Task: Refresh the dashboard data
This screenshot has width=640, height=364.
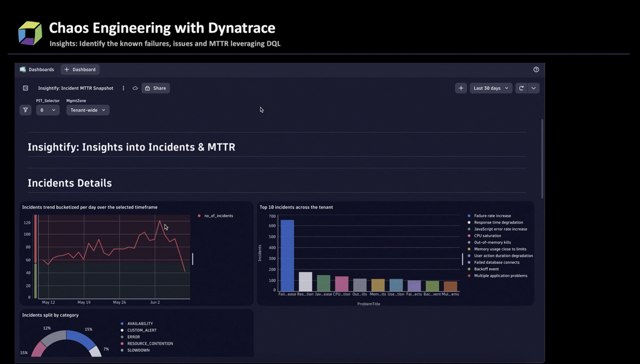Action: coord(521,88)
